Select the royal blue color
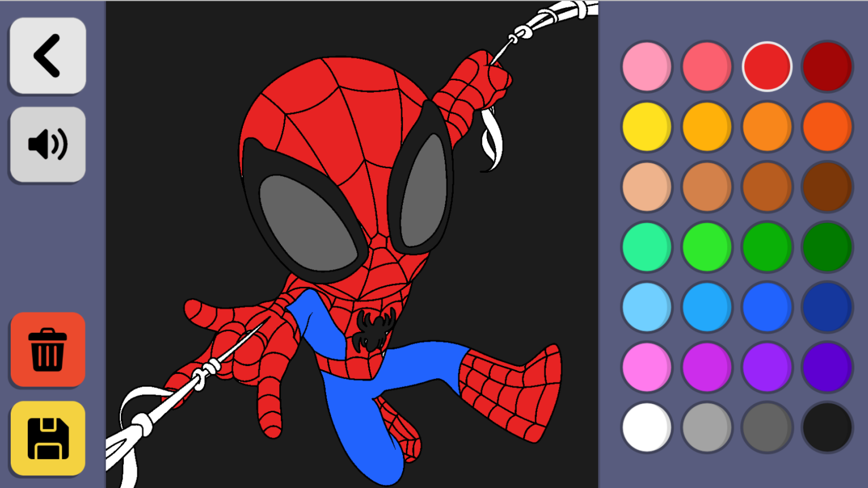Screen dimensions: 868x488 [827, 307]
